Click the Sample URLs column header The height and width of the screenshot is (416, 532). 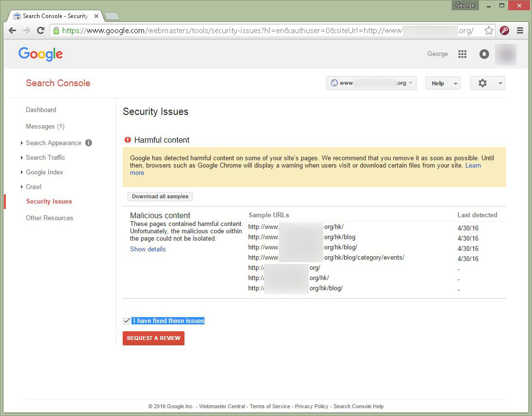[x=269, y=215]
